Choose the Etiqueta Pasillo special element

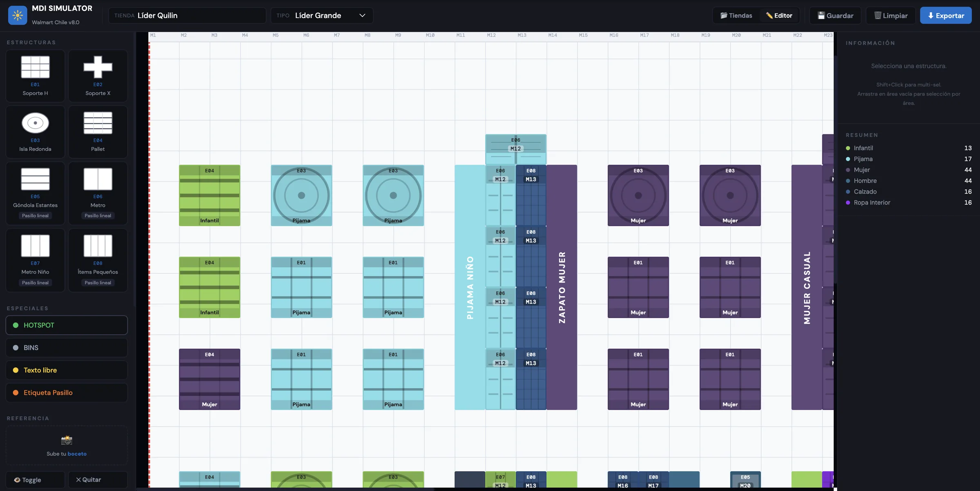(x=67, y=393)
